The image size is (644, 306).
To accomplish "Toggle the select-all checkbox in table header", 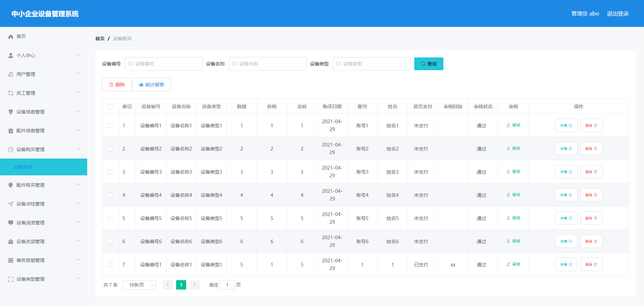I will click(110, 106).
